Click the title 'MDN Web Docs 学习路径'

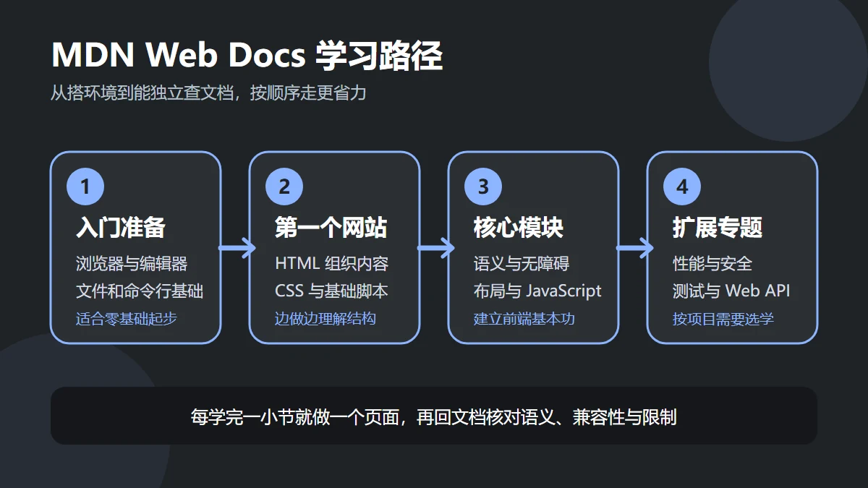tap(247, 56)
